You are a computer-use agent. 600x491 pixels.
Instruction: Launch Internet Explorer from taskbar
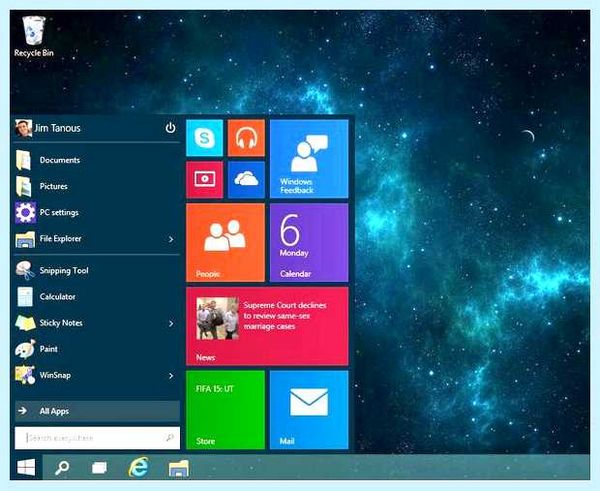[139, 467]
